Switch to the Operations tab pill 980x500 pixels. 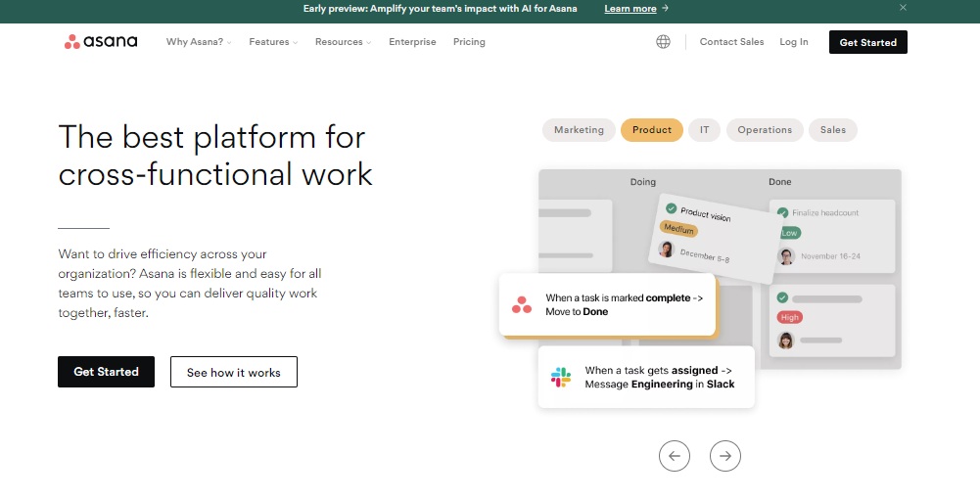pos(765,130)
